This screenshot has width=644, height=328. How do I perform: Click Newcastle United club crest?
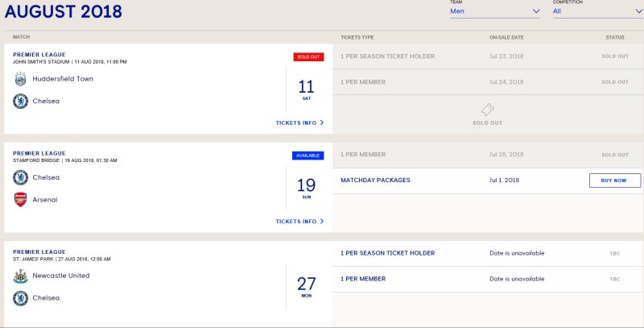(x=21, y=276)
